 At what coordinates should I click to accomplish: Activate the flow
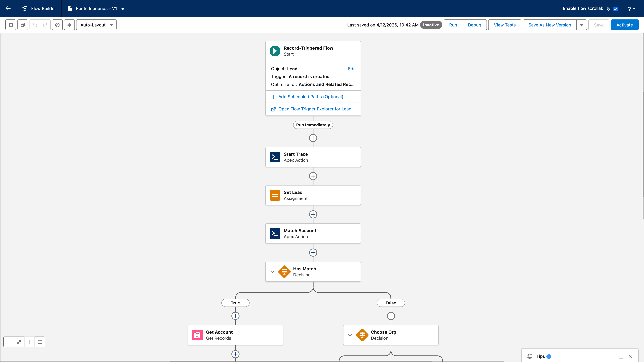click(x=624, y=25)
